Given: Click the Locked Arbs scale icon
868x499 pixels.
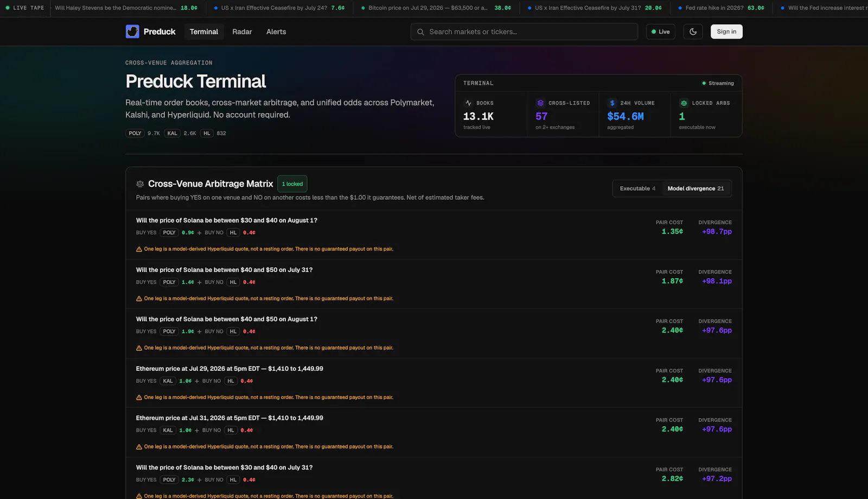Looking at the screenshot, I should (684, 103).
